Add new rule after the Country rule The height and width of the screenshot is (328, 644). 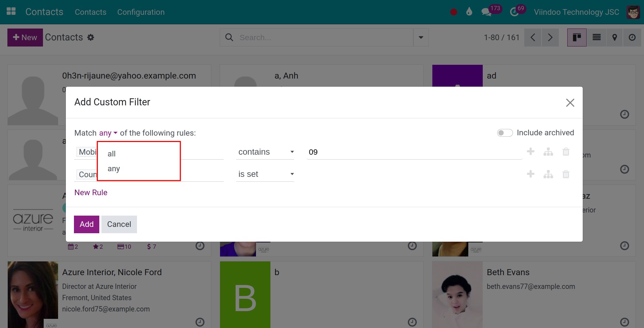tap(531, 174)
